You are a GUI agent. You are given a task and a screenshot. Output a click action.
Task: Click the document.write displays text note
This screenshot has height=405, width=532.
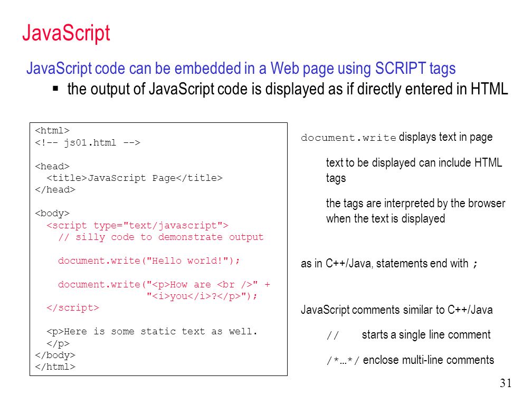tap(397, 137)
